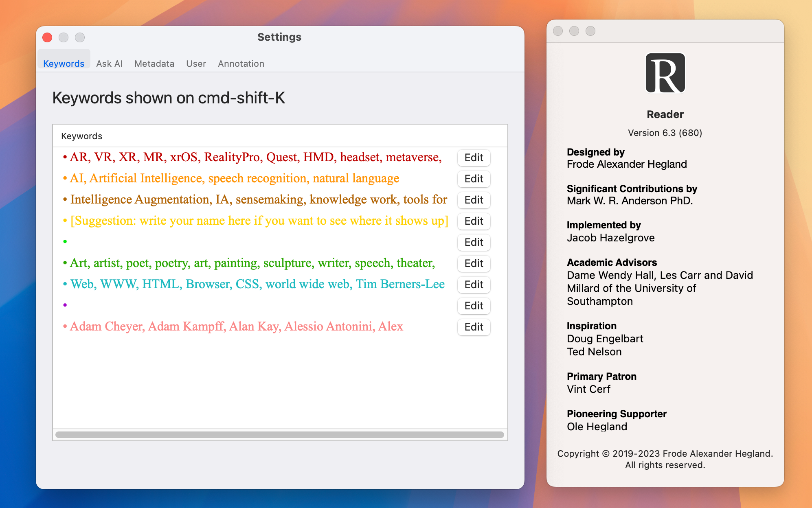Close the Settings window with red button
812x508 pixels.
click(x=47, y=37)
